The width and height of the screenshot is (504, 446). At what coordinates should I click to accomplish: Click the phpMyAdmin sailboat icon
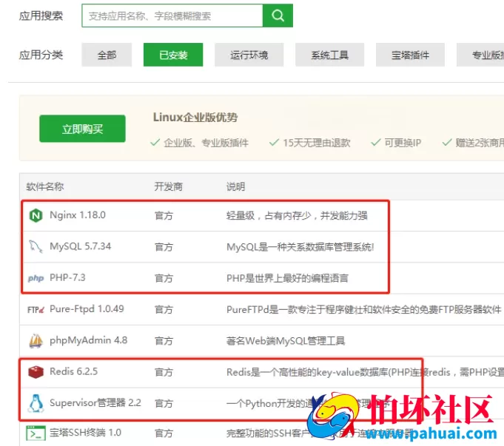point(36,341)
